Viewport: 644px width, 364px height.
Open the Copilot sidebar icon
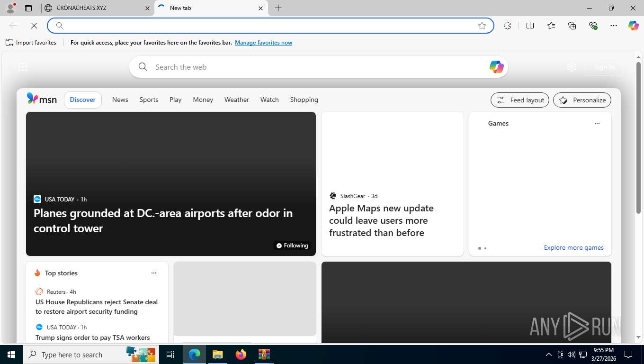pyautogui.click(x=634, y=26)
